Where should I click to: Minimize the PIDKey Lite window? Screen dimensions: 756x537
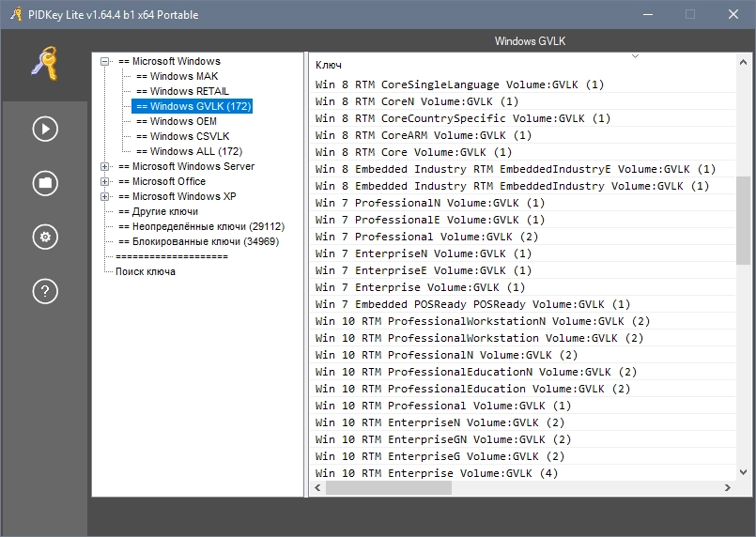647,14
